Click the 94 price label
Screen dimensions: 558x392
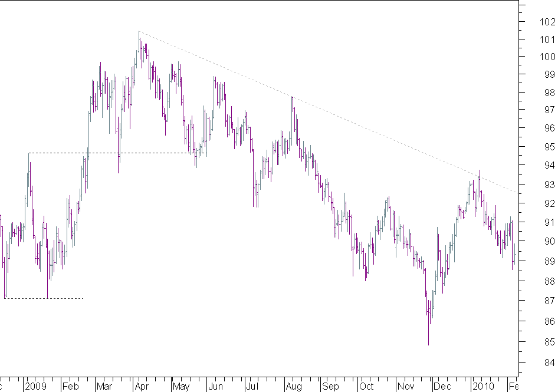coord(550,165)
